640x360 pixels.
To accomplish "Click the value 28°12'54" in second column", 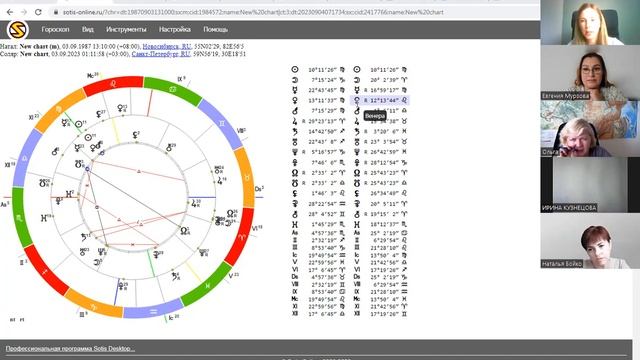I will (x=384, y=162).
